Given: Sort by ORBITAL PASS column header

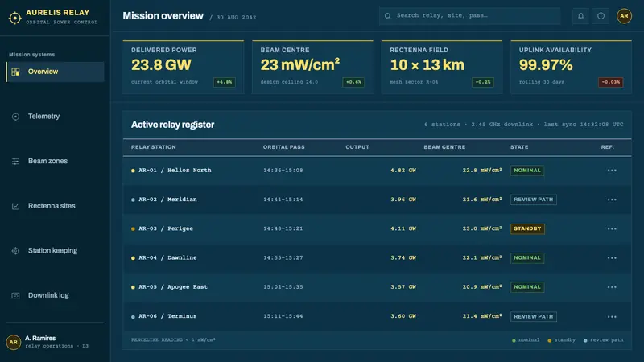Looking at the screenshot, I should 284,147.
